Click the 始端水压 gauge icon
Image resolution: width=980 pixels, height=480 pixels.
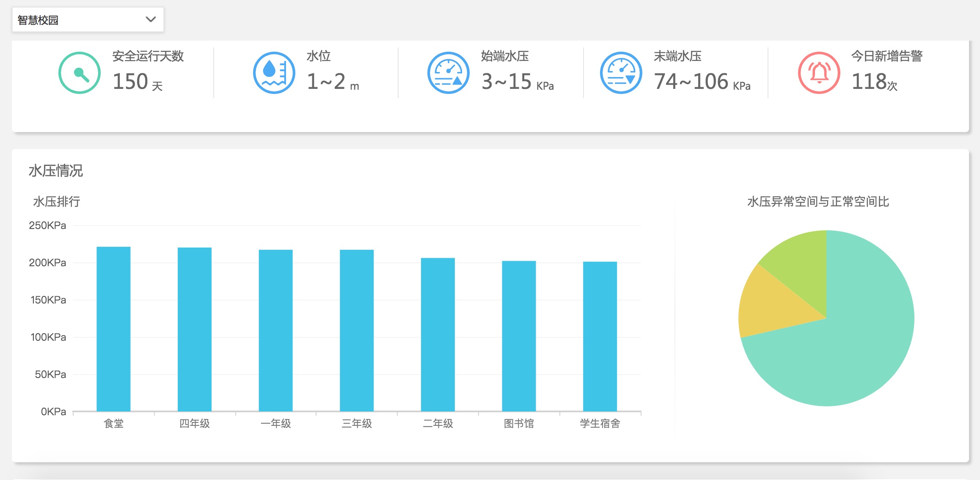tap(449, 73)
